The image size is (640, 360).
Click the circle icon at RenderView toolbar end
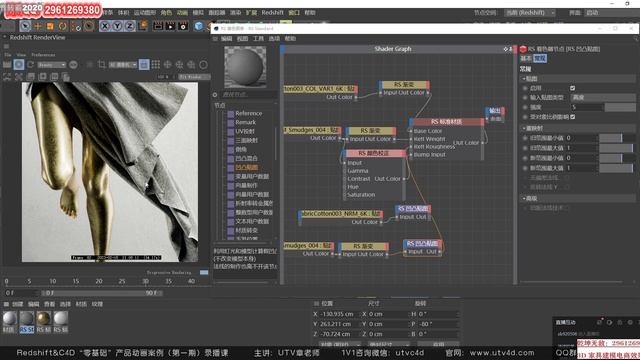pyautogui.click(x=203, y=64)
